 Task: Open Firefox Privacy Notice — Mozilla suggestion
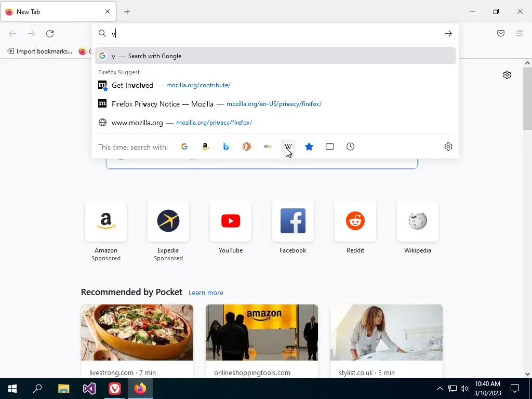point(275,104)
